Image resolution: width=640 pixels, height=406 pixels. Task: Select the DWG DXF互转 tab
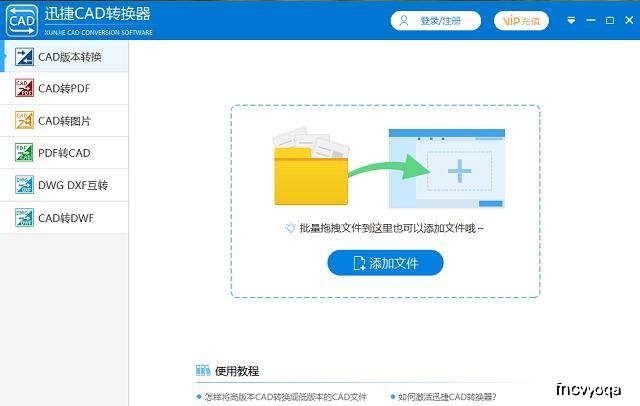(x=72, y=185)
